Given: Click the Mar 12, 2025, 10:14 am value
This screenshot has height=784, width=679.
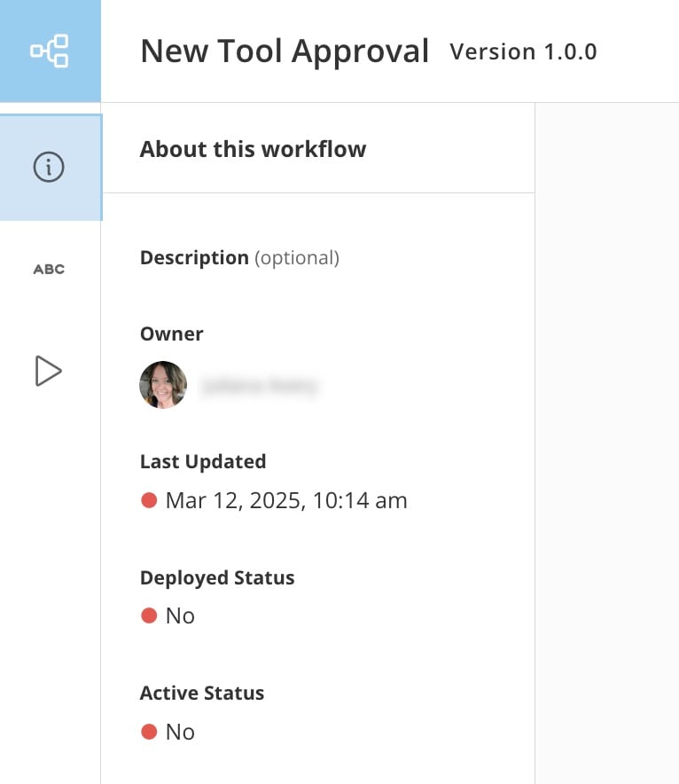Looking at the screenshot, I should pos(286,500).
